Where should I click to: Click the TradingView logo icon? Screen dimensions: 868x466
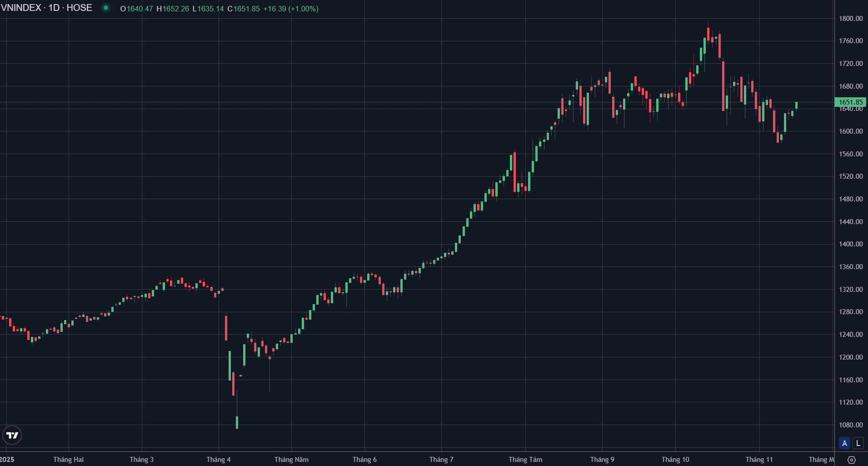[x=12, y=435]
